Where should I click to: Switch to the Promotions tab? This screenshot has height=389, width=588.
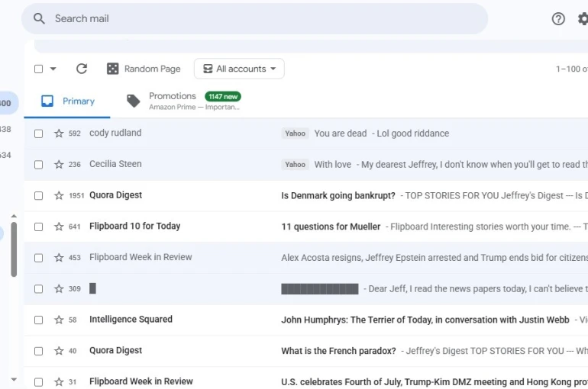click(183, 101)
